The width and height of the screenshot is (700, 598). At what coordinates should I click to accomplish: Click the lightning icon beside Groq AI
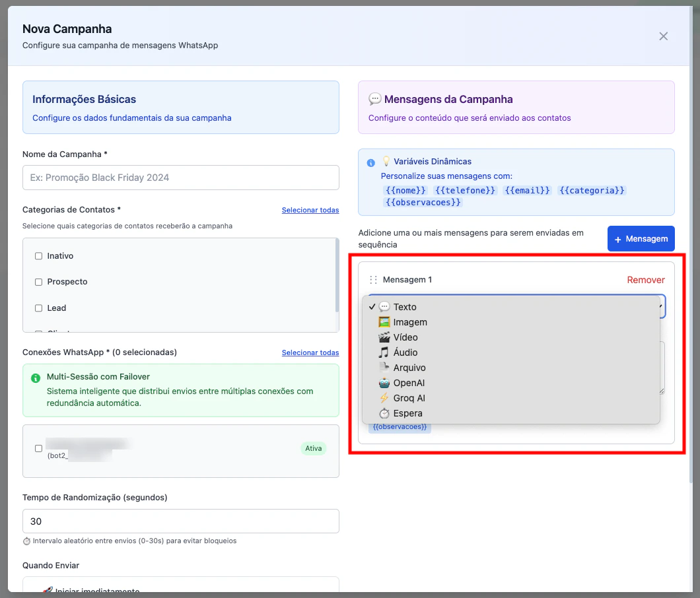coord(384,398)
